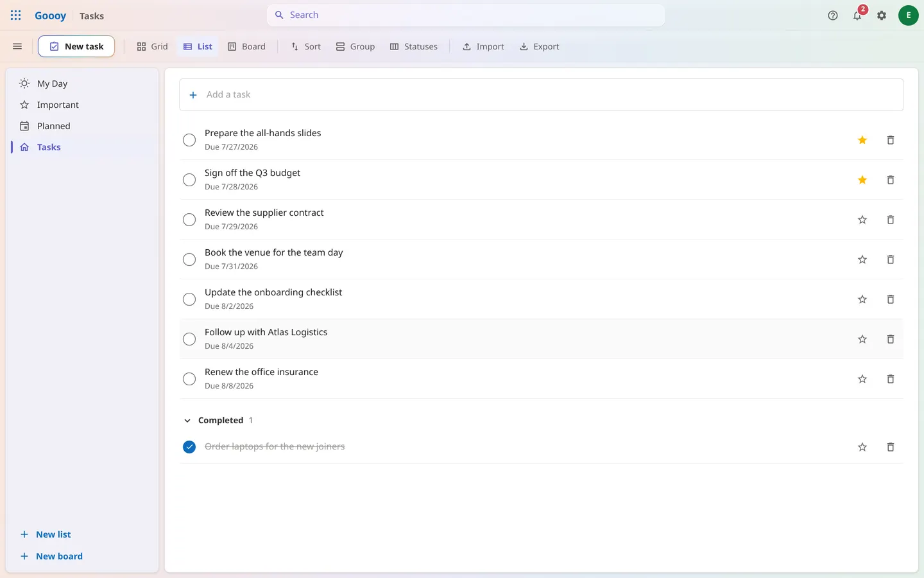Image resolution: width=924 pixels, height=578 pixels.
Task: Switch to Board view
Action: click(x=246, y=46)
